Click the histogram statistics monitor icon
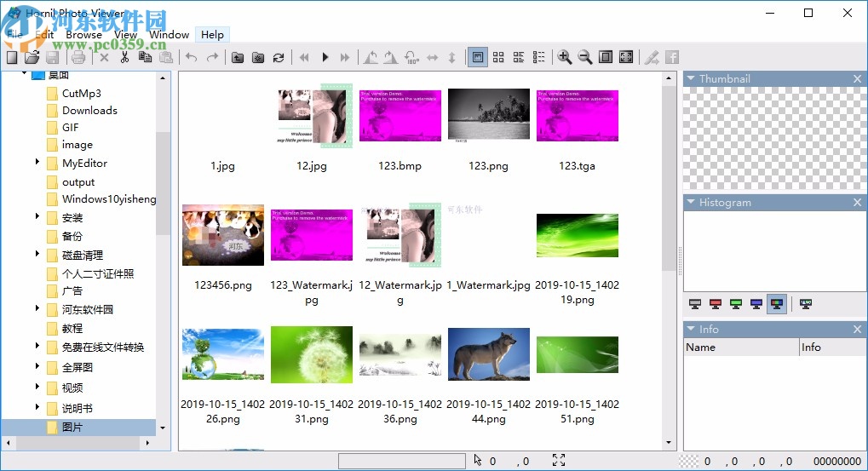Image resolution: width=868 pixels, height=471 pixels. [806, 304]
